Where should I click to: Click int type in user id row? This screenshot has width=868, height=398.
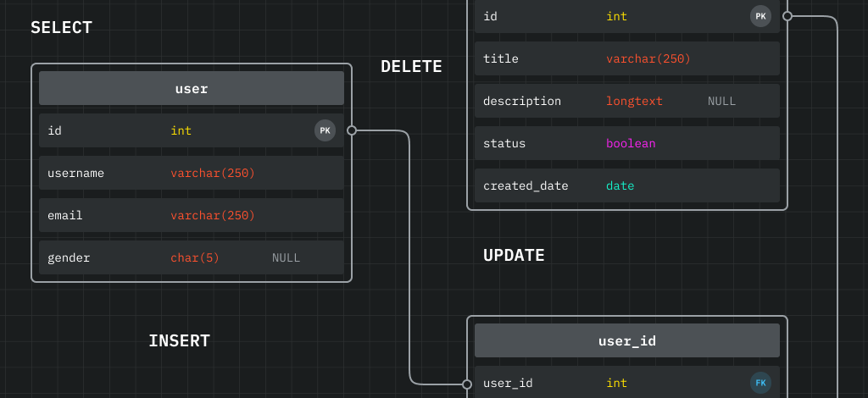click(x=181, y=131)
